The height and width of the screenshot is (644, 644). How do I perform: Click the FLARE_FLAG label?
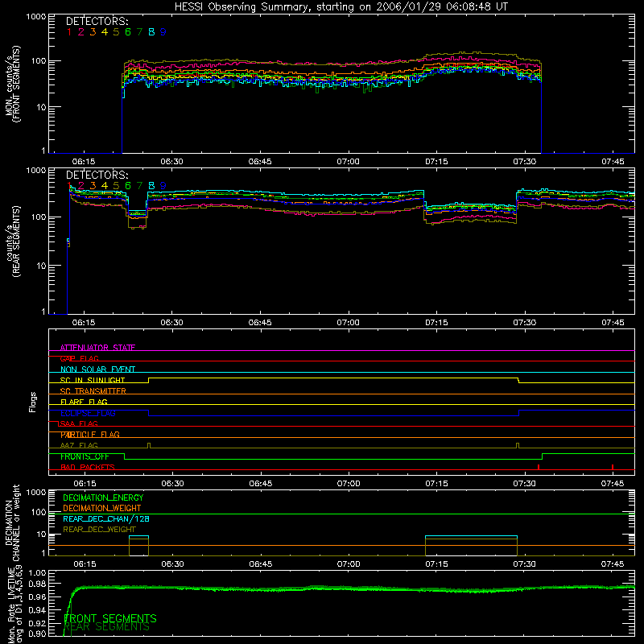click(84, 402)
